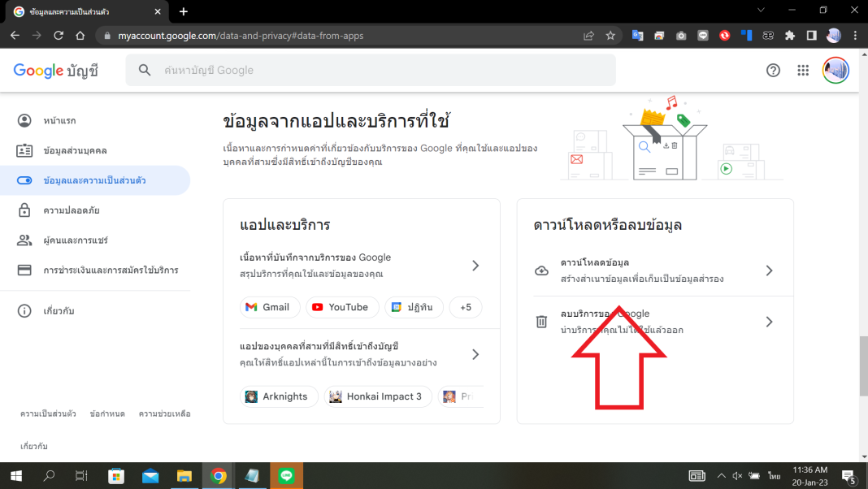Select the YouTube service chip
This screenshot has width=868, height=489.
pyautogui.click(x=342, y=307)
